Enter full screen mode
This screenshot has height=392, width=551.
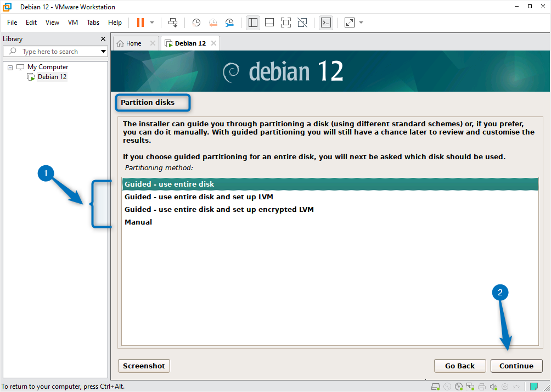click(x=286, y=23)
